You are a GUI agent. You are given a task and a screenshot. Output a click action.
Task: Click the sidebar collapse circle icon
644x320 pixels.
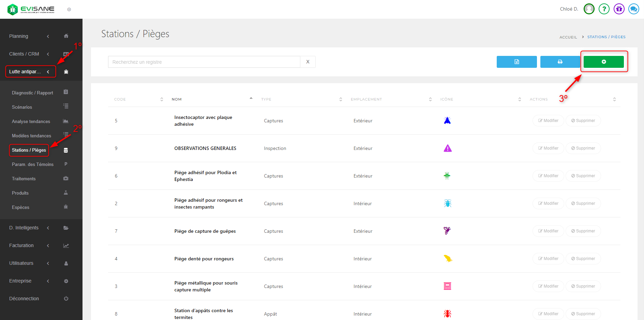point(69,10)
